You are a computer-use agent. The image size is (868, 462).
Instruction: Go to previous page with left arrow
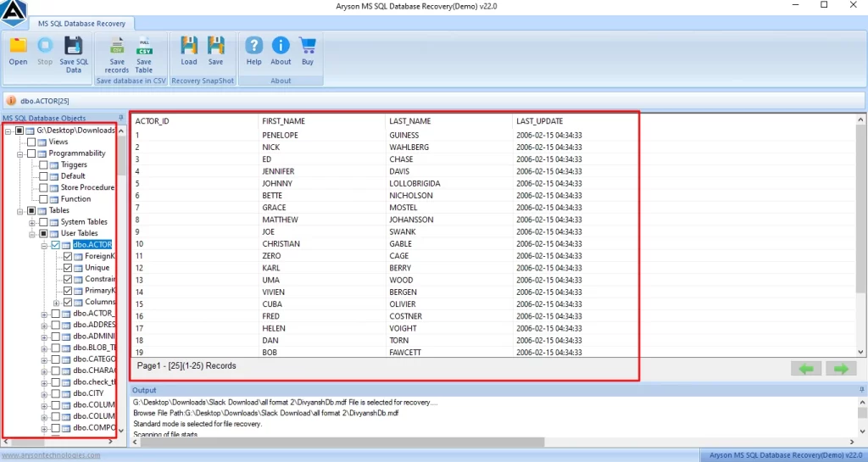806,369
